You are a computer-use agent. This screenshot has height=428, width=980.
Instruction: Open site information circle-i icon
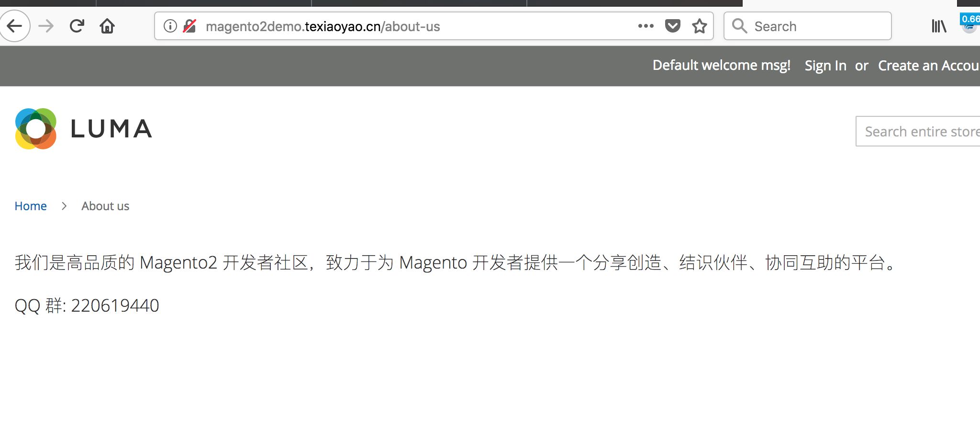170,26
